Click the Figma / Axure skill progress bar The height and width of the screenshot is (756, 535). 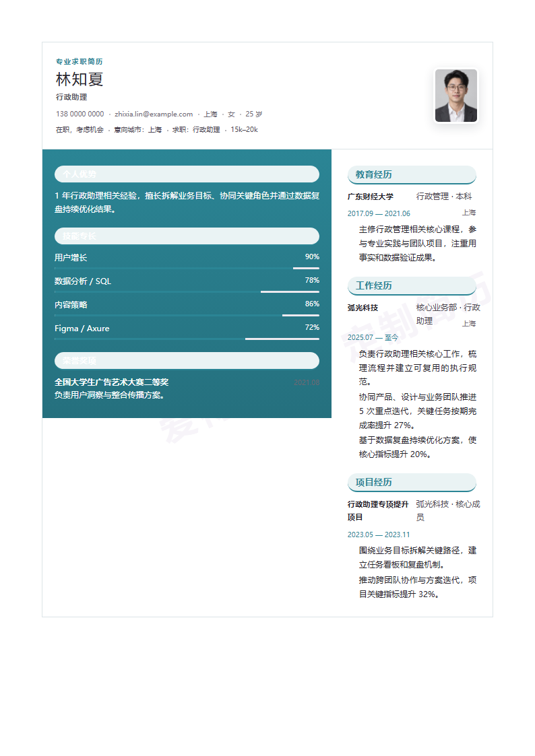coord(187,339)
